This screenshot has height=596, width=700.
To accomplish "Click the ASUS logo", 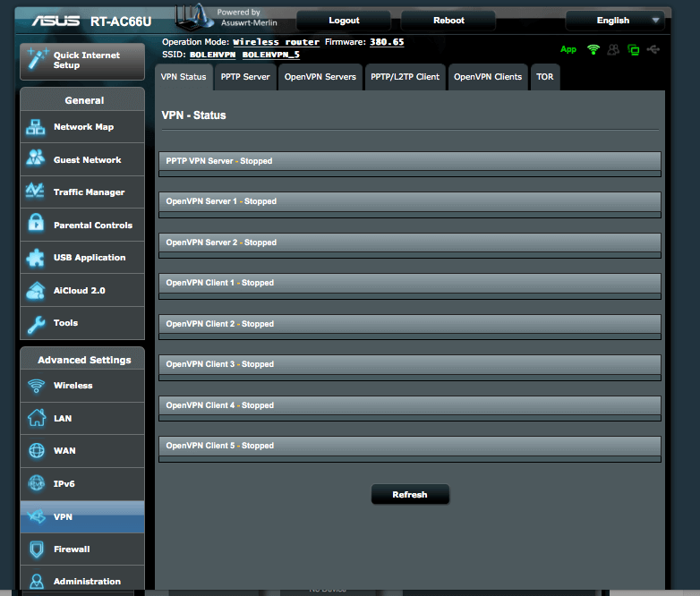I will [55, 21].
